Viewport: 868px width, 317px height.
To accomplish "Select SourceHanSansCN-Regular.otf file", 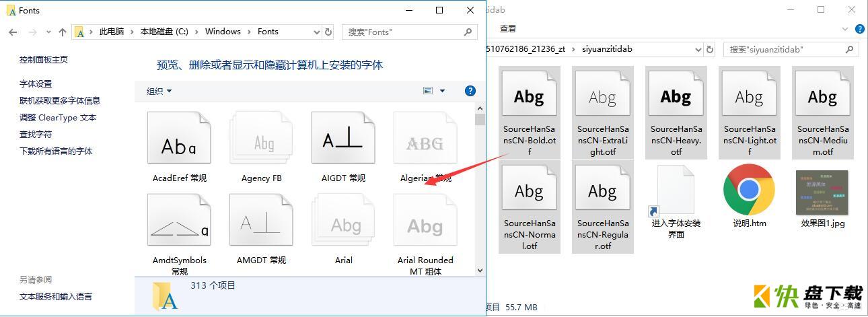I will (602, 207).
